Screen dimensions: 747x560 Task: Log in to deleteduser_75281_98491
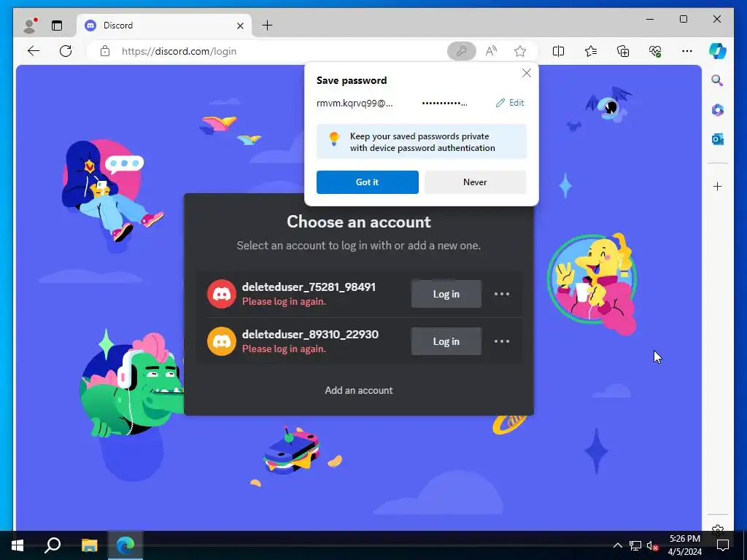(446, 295)
